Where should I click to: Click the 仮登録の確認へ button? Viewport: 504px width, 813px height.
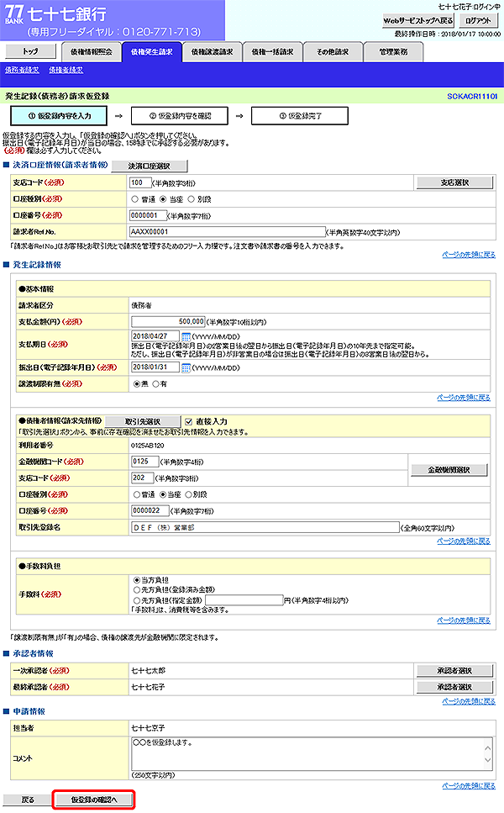(x=94, y=800)
